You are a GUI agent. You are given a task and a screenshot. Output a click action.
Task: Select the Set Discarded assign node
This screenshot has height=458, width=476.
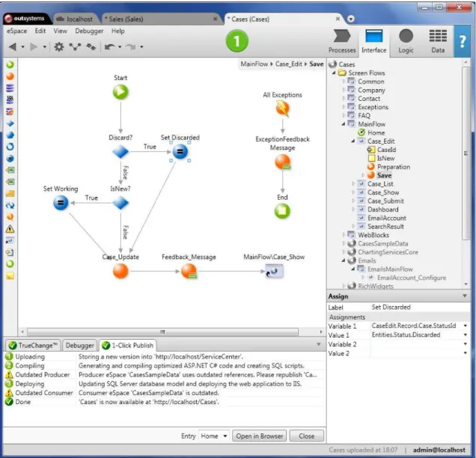pyautogui.click(x=180, y=151)
